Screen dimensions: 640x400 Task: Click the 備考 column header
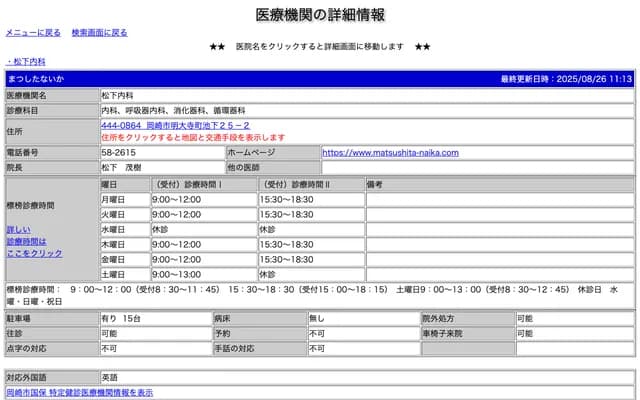pyautogui.click(x=375, y=185)
